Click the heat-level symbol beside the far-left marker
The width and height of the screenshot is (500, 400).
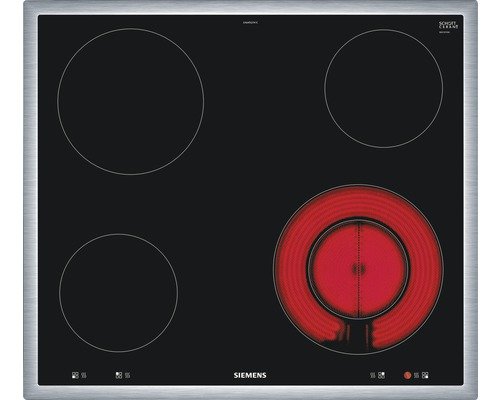click(x=84, y=375)
